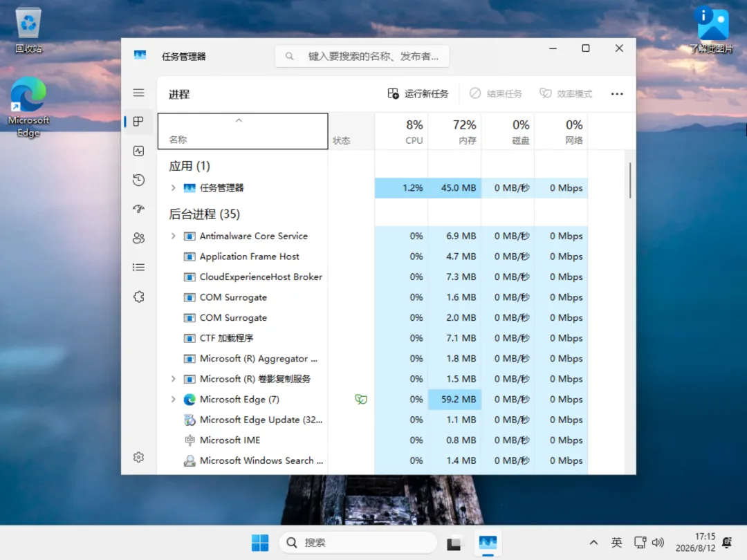Open the notification bell tray icon

(x=727, y=543)
